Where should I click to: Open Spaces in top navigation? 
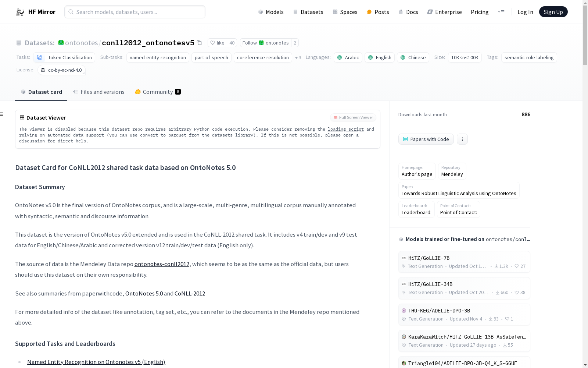pos(345,12)
